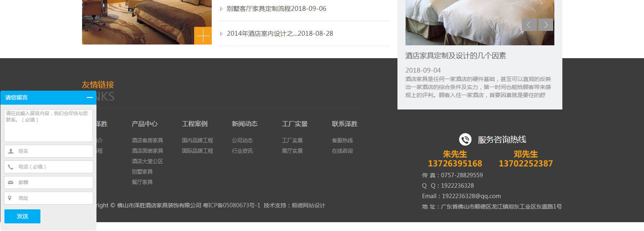Open 顺德网站设计 tech support link
This screenshot has width=644, height=231.
click(308, 205)
